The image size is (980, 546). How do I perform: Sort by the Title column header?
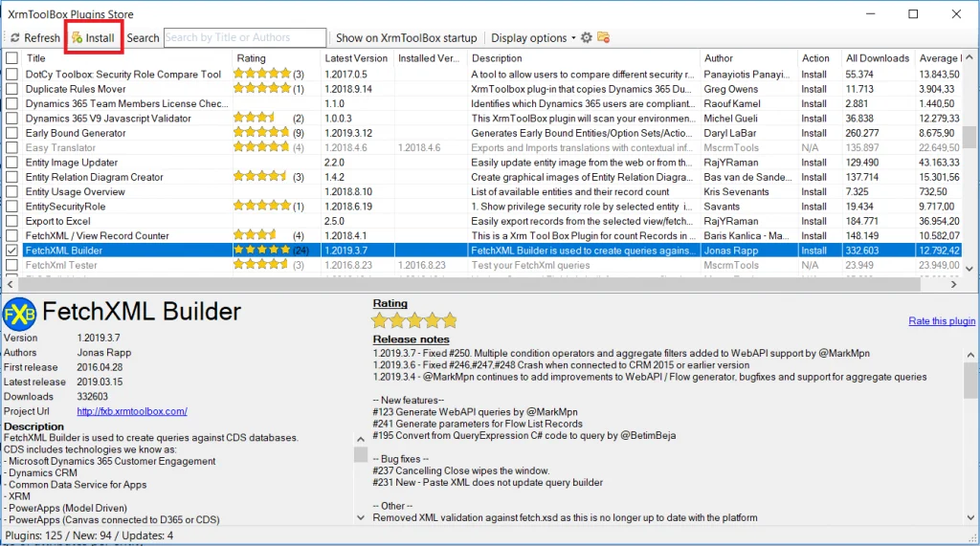[x=127, y=58]
